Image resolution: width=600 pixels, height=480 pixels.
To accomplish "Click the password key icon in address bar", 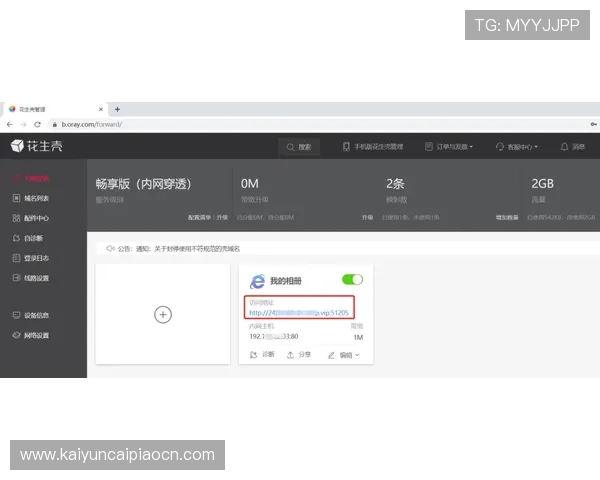I will pyautogui.click(x=594, y=124).
